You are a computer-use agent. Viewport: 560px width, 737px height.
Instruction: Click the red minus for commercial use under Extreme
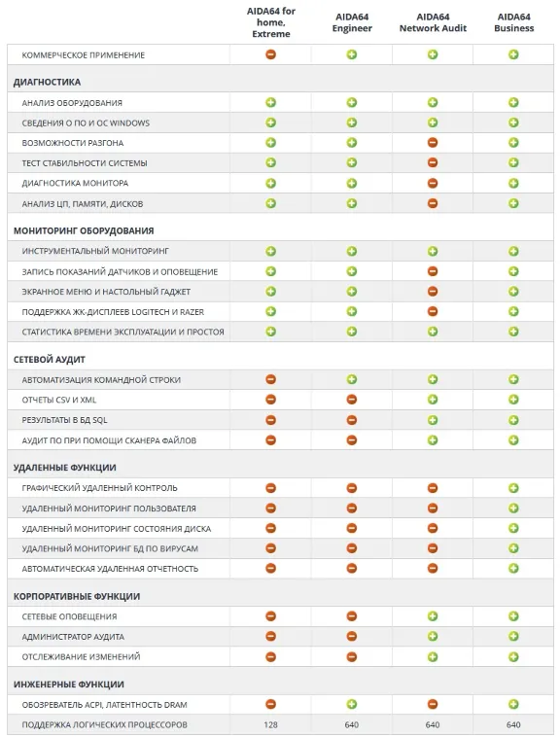click(270, 54)
